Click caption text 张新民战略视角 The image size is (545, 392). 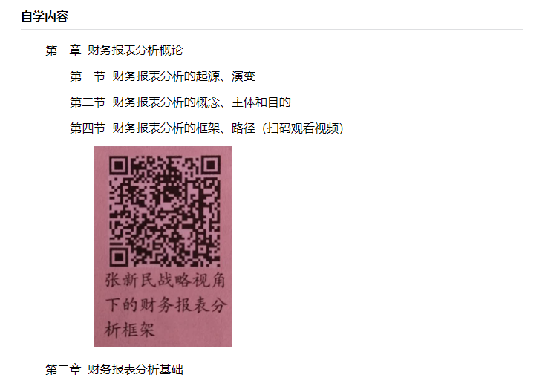165,280
